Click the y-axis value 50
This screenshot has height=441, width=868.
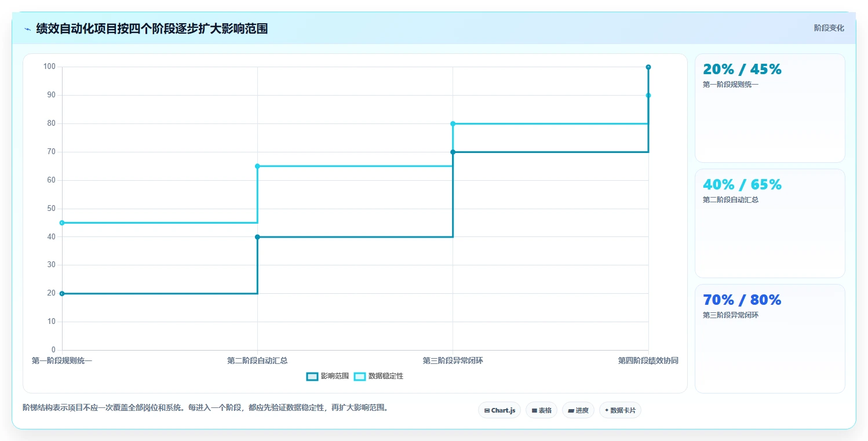pyautogui.click(x=51, y=209)
